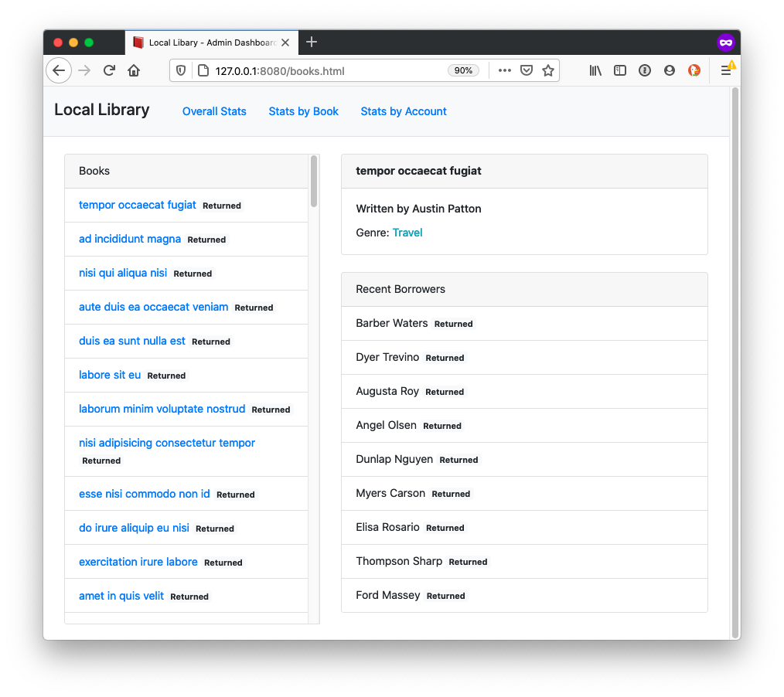Open the page actions three-dots menu
784x697 pixels.
tap(505, 70)
